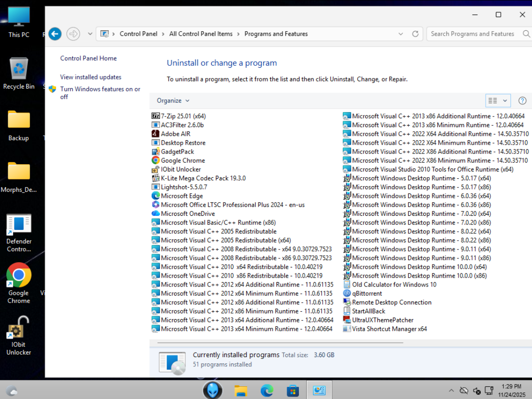Expand chevron after All Control Panel Items
Image resolution: width=532 pixels, height=399 pixels.
[238, 34]
